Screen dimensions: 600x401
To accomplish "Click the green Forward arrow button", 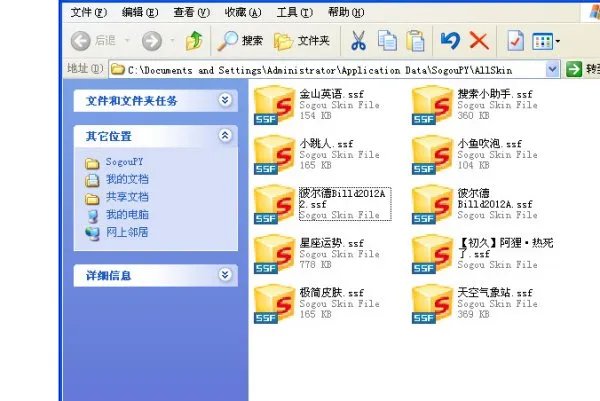I will (x=152, y=41).
